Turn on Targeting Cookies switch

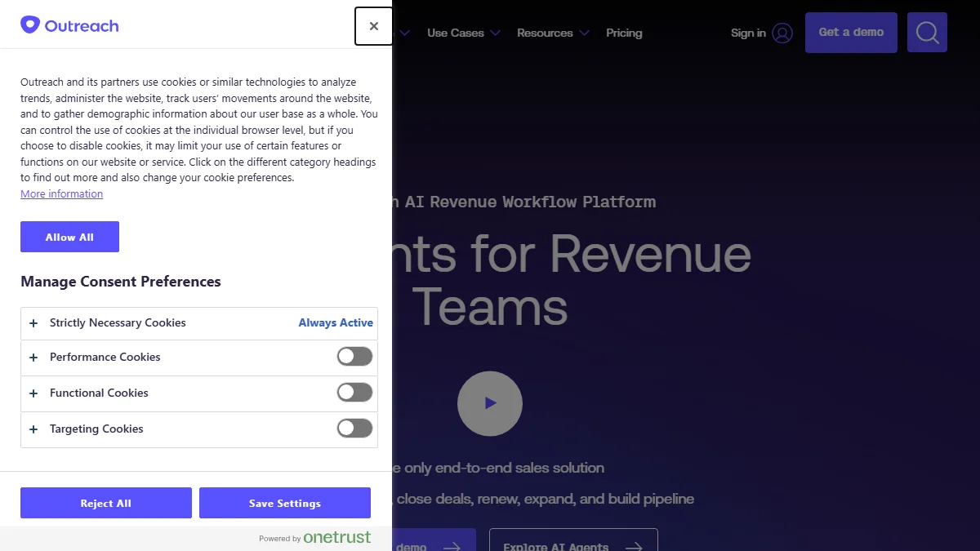(354, 429)
